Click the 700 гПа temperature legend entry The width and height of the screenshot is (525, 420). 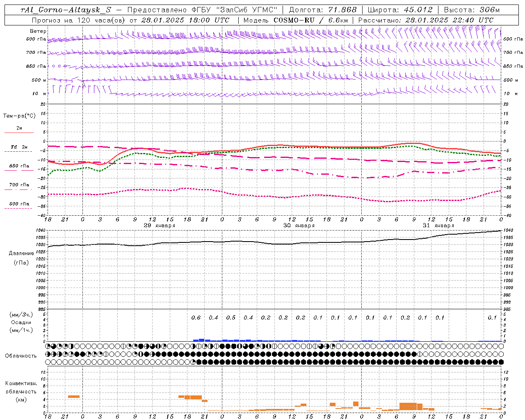click(19, 185)
